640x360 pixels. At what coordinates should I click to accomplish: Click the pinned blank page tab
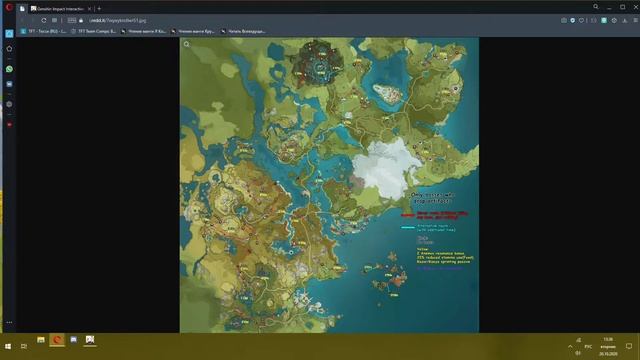[22, 8]
